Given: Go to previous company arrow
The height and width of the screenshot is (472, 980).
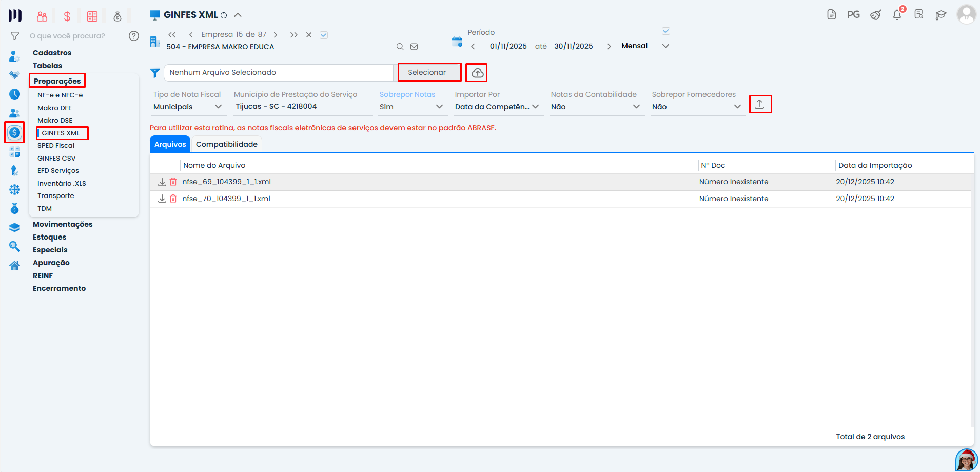Looking at the screenshot, I should pyautogui.click(x=191, y=35).
